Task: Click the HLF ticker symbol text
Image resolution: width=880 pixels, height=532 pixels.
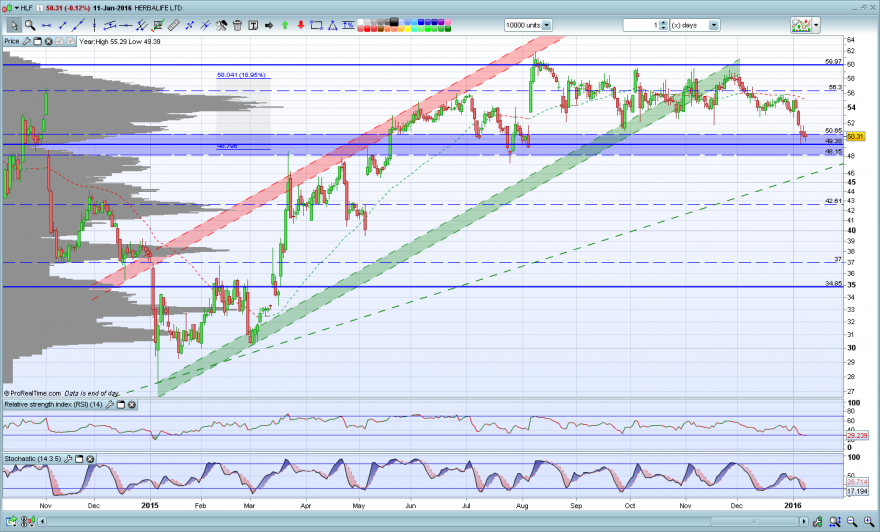Action: [x=26, y=8]
